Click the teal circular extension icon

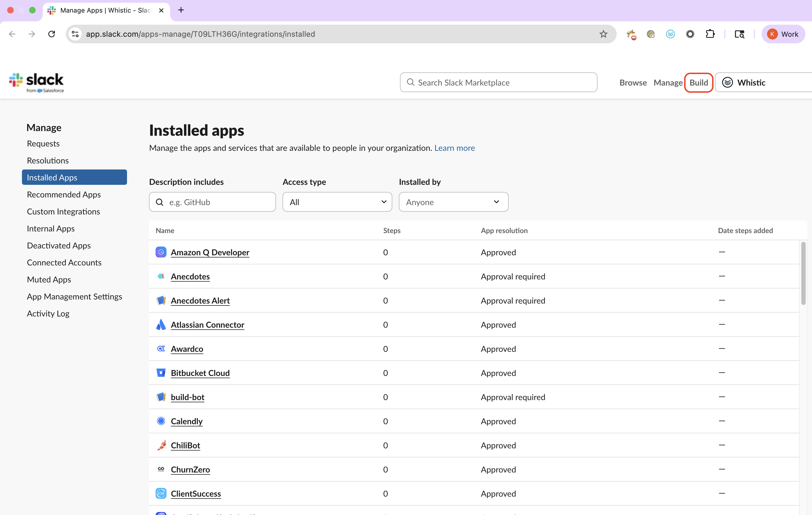[x=670, y=34]
